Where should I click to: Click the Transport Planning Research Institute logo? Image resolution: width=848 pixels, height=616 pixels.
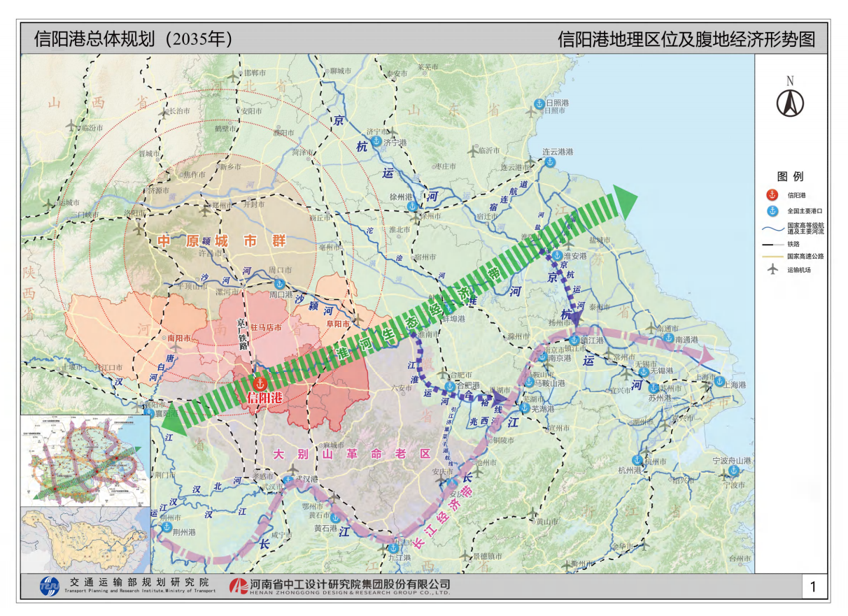[50, 586]
